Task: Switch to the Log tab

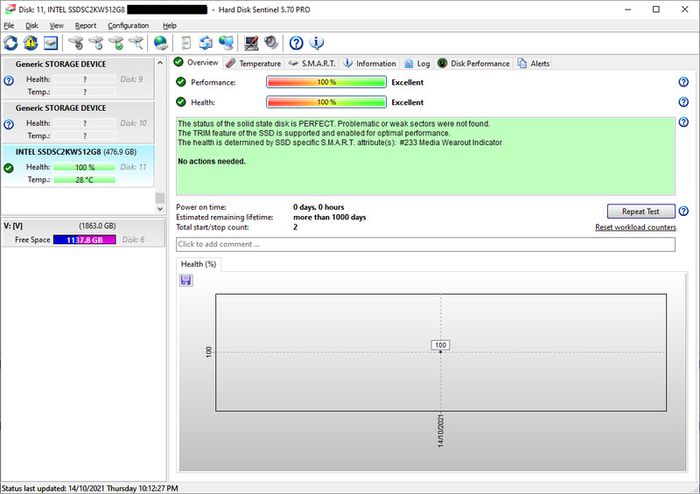Action: (x=417, y=63)
